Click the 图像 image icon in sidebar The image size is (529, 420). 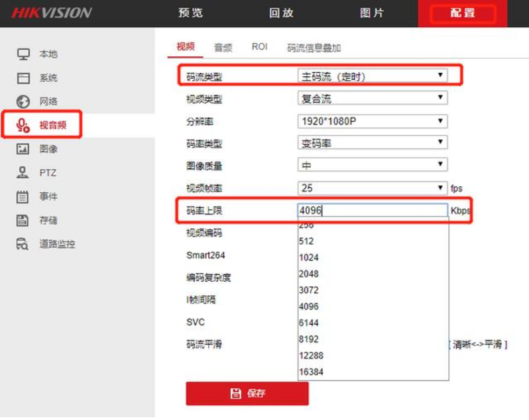pos(23,149)
